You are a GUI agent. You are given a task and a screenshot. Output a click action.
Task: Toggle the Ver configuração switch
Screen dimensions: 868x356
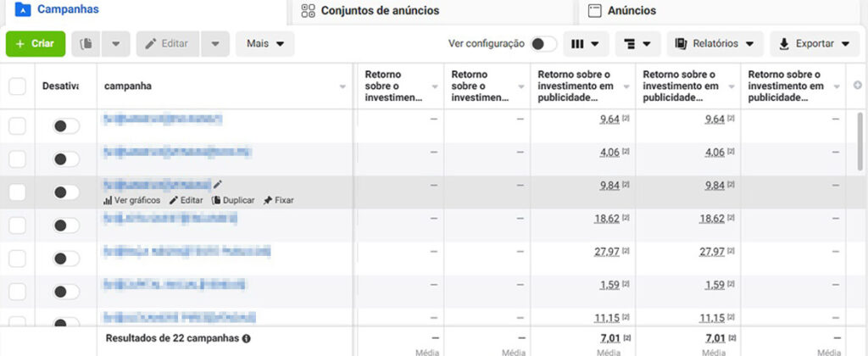point(543,44)
